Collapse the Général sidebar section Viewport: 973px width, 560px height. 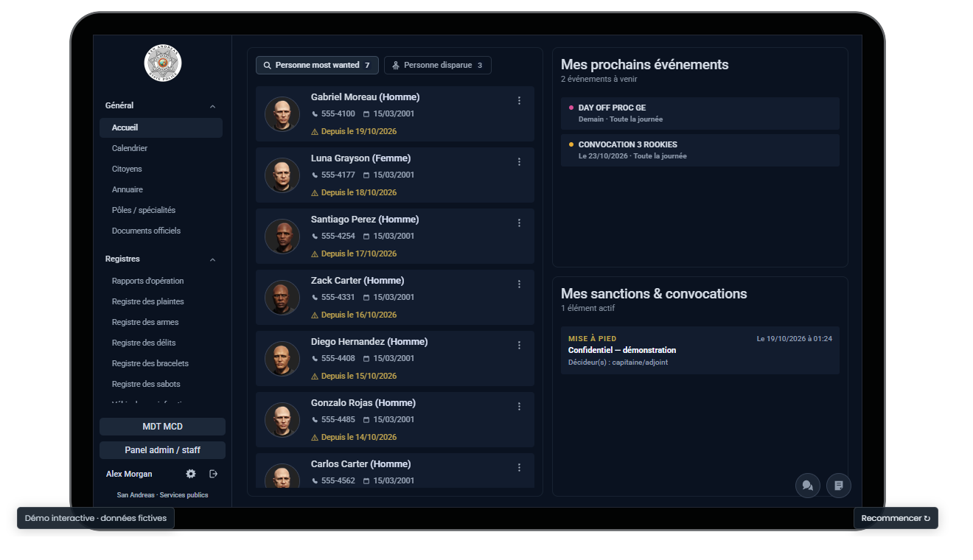161,106
